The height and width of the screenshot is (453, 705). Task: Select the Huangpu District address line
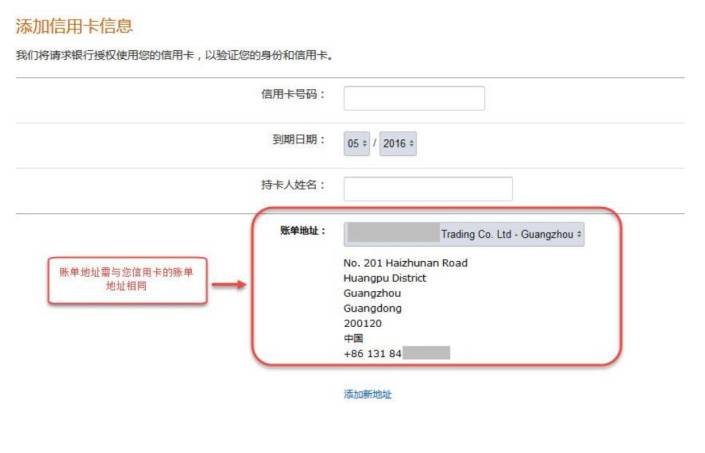tap(385, 278)
